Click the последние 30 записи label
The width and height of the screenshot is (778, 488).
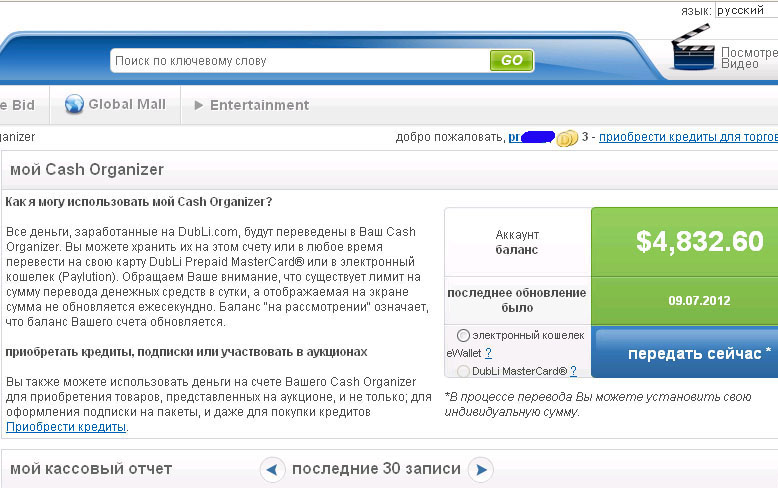[376, 469]
